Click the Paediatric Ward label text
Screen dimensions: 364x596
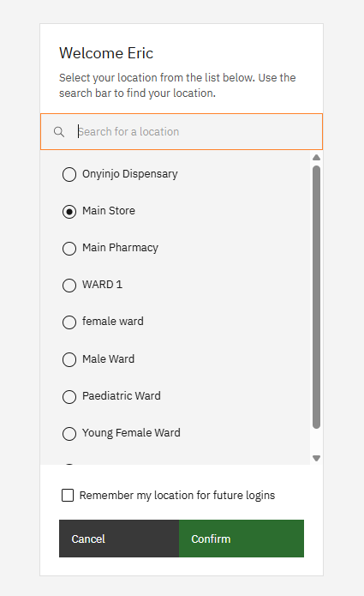point(122,395)
